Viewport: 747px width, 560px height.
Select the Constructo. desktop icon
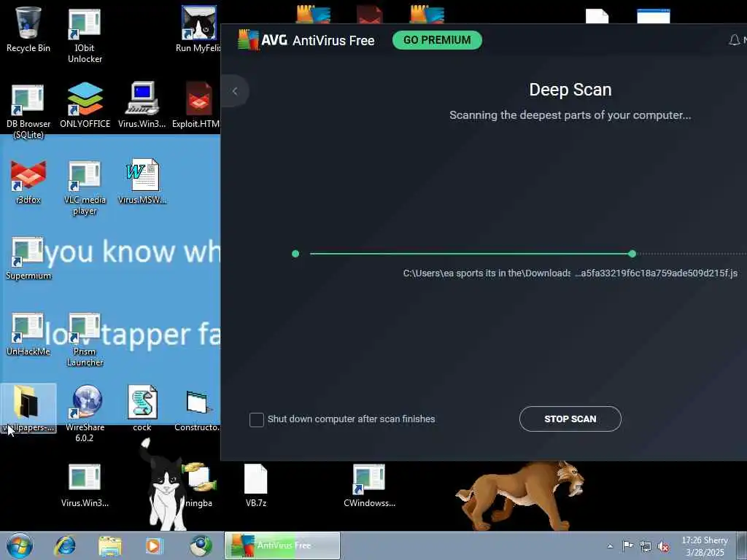coord(197,411)
